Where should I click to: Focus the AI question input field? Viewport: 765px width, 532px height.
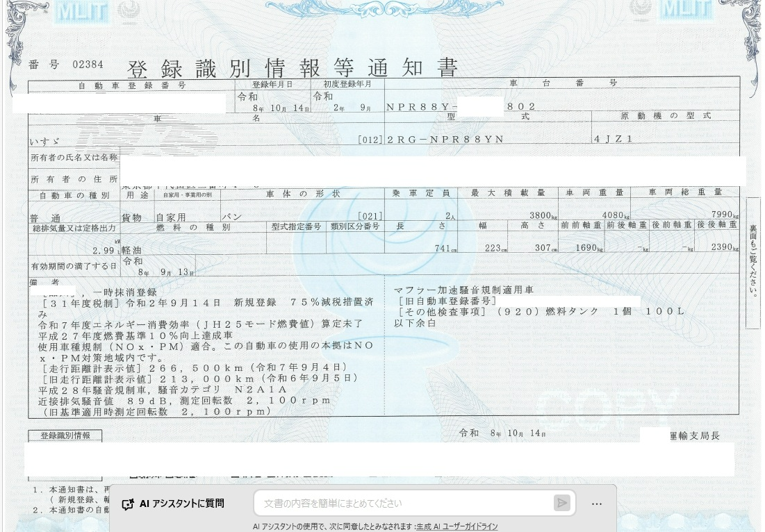click(404, 504)
